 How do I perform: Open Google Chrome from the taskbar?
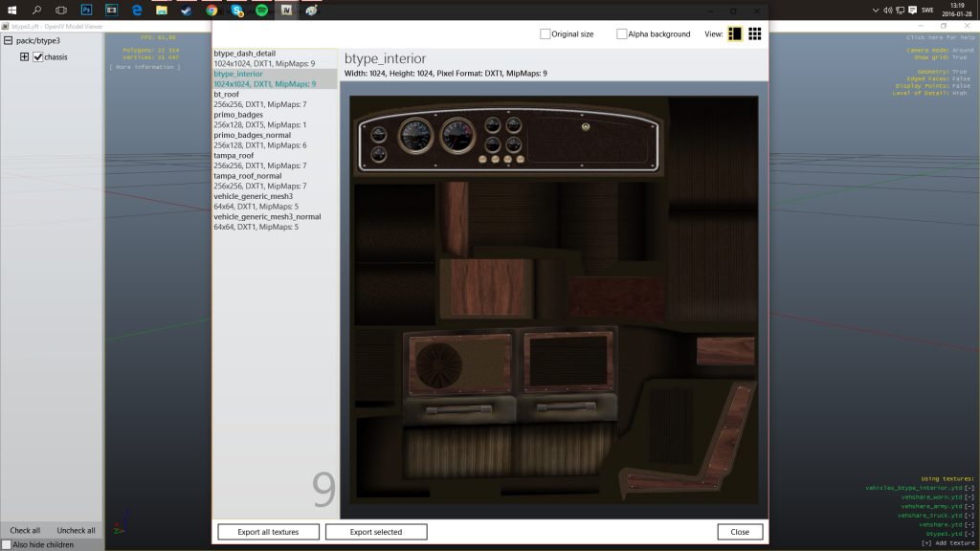pos(212,10)
